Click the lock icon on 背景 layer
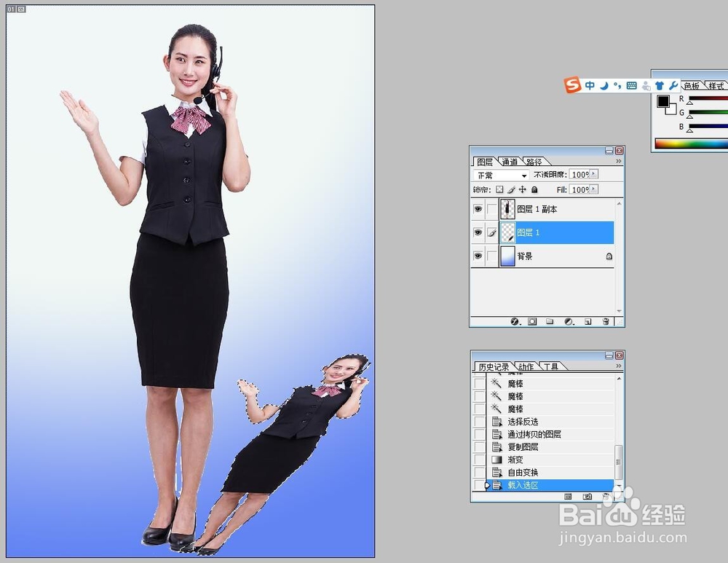Image resolution: width=728 pixels, height=563 pixels. 609,256
